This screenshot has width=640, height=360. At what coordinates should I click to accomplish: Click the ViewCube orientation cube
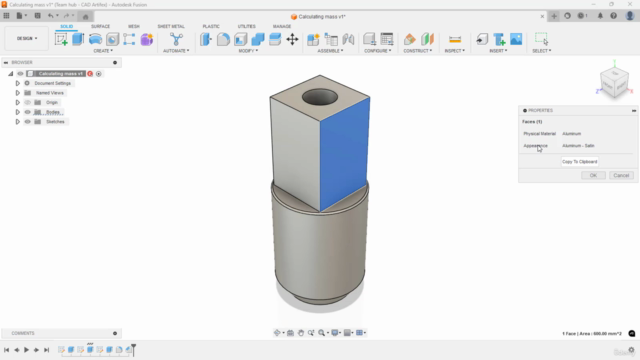[614, 83]
